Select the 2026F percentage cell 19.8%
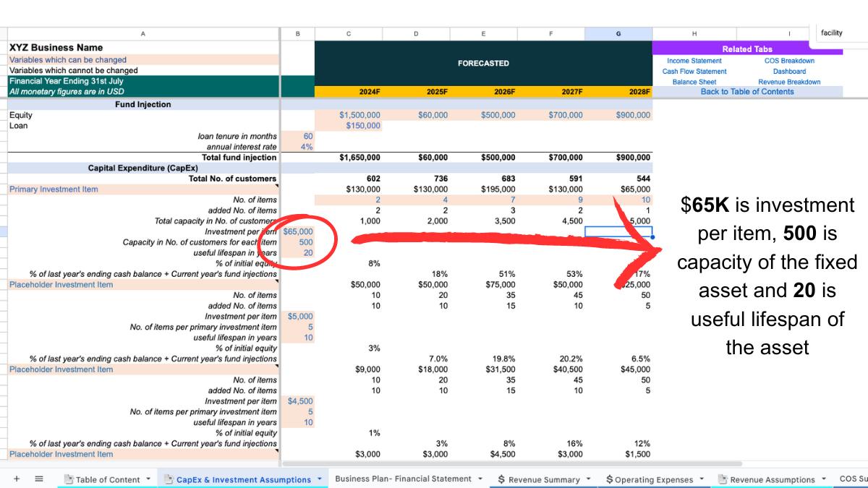Screen dimensions: 868x488 [483, 359]
